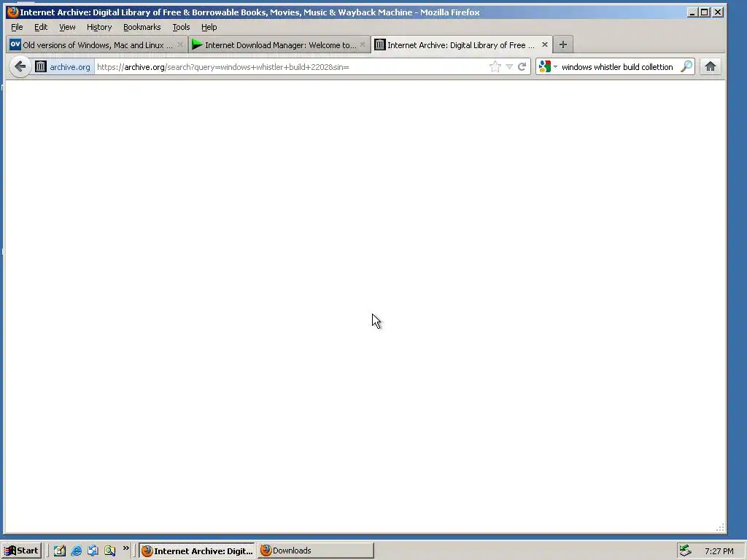
Task: Open the Help menu
Action: tap(209, 27)
